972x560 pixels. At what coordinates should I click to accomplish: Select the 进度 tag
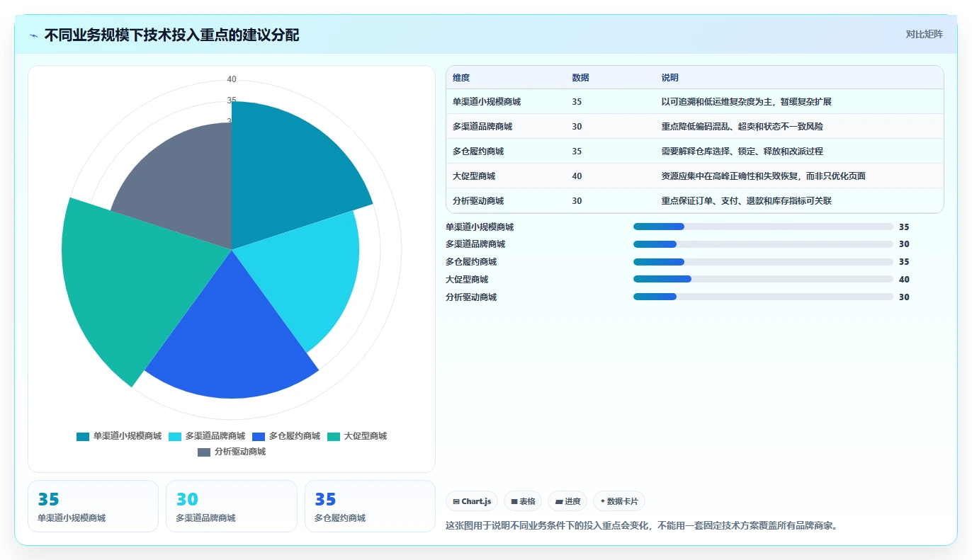pyautogui.click(x=567, y=501)
